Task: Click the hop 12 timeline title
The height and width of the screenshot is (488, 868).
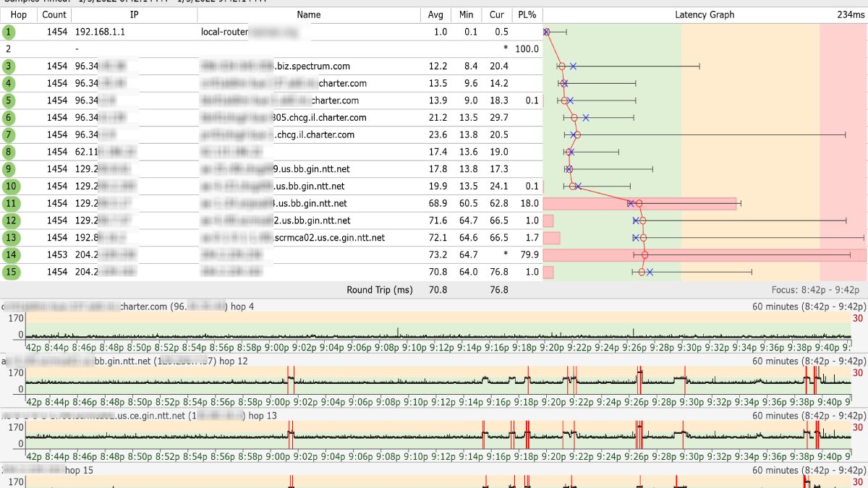Action: click(125, 361)
